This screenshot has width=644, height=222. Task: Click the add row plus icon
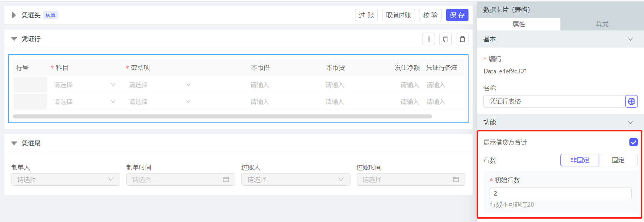pyautogui.click(x=429, y=39)
